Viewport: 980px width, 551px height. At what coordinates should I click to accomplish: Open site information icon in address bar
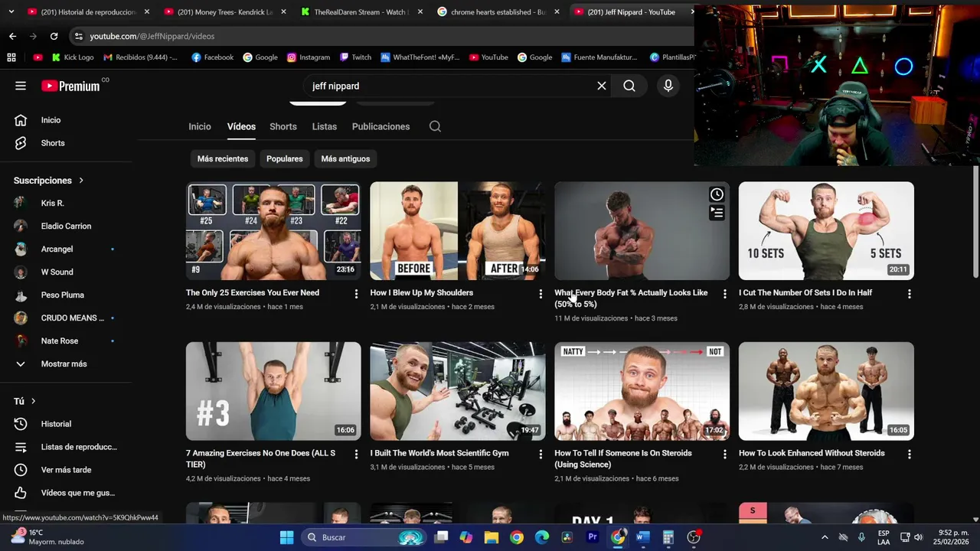[78, 36]
